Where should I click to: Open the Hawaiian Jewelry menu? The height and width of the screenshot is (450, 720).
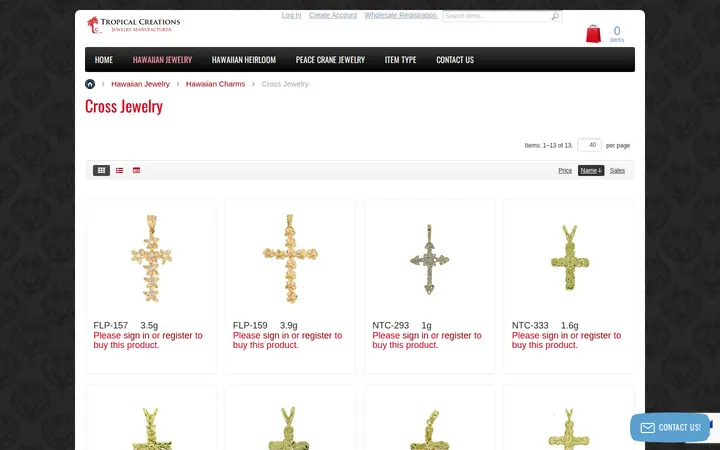tap(163, 60)
